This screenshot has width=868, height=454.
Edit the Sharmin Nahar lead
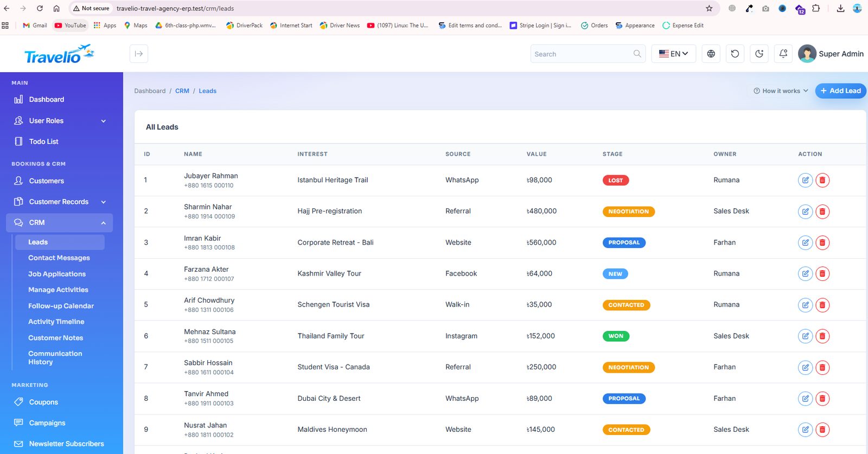coord(805,212)
